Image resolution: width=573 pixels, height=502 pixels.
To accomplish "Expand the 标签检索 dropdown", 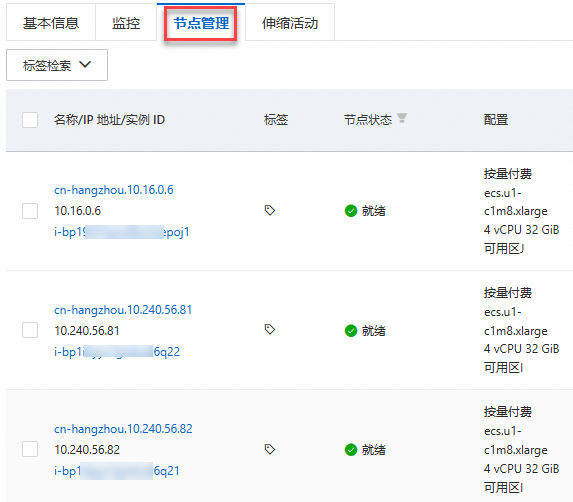I will pos(57,65).
